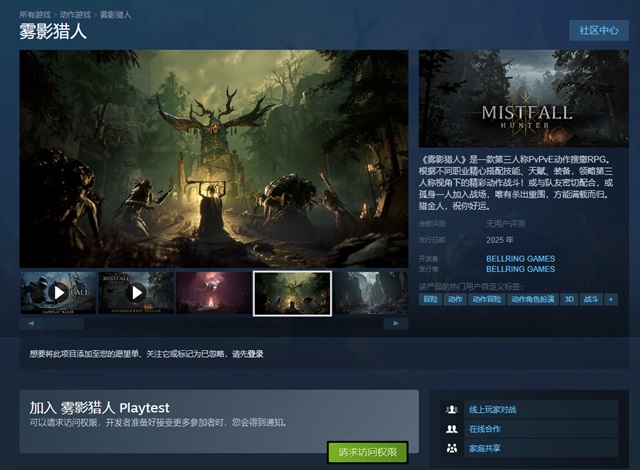640x470 pixels.
Task: Open publisher BELLRING GAMES link
Action: click(520, 269)
